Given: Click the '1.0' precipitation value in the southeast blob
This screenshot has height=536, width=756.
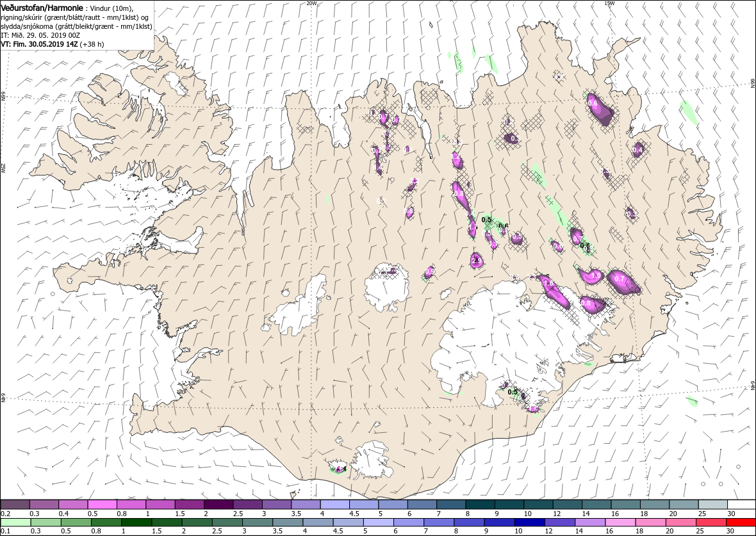Looking at the screenshot, I should [596, 276].
